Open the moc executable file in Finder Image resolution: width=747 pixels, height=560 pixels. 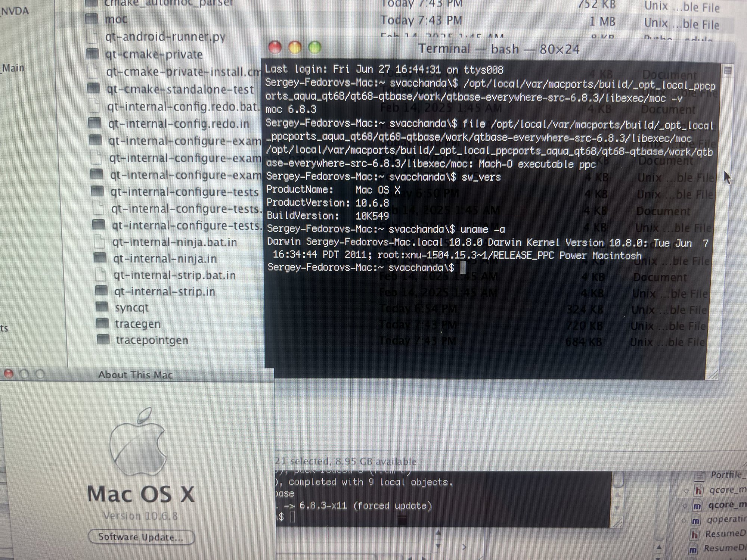coord(92,19)
